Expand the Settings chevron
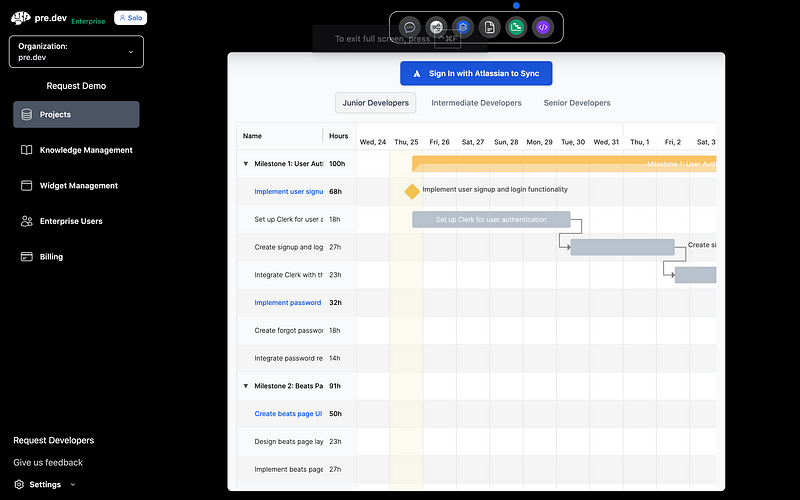This screenshot has width=800, height=500. click(x=72, y=485)
